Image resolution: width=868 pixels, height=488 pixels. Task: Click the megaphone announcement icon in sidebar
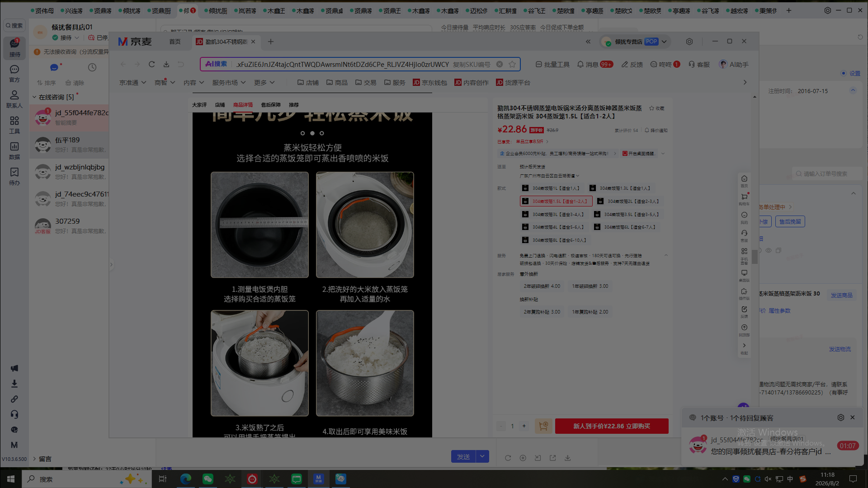pos(14,368)
